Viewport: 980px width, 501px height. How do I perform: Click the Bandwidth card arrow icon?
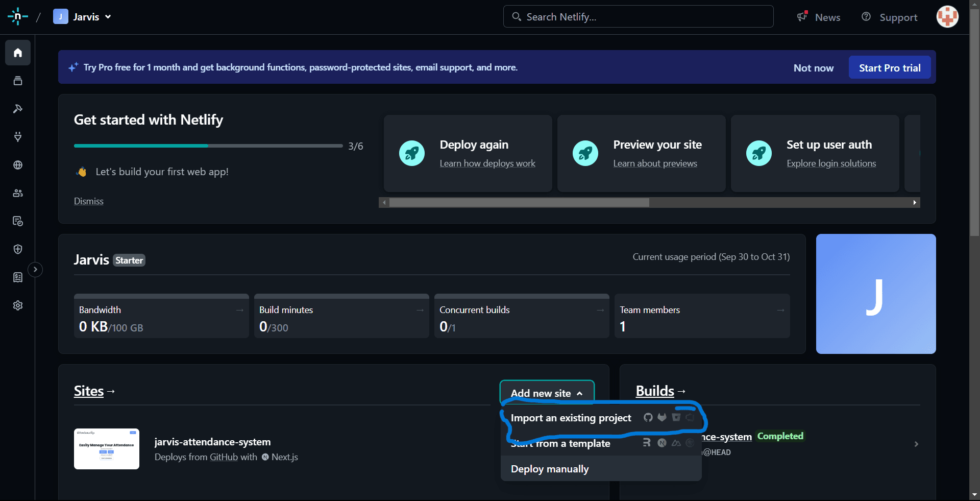[x=240, y=310]
